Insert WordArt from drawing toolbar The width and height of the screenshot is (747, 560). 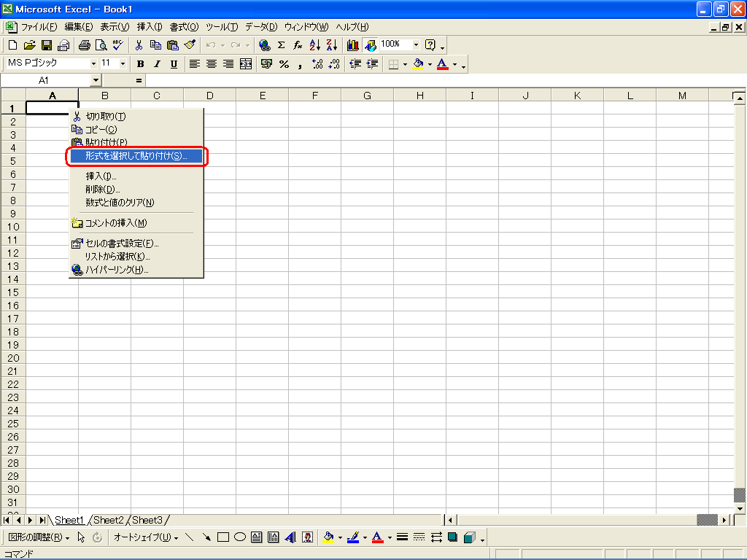[290, 537]
